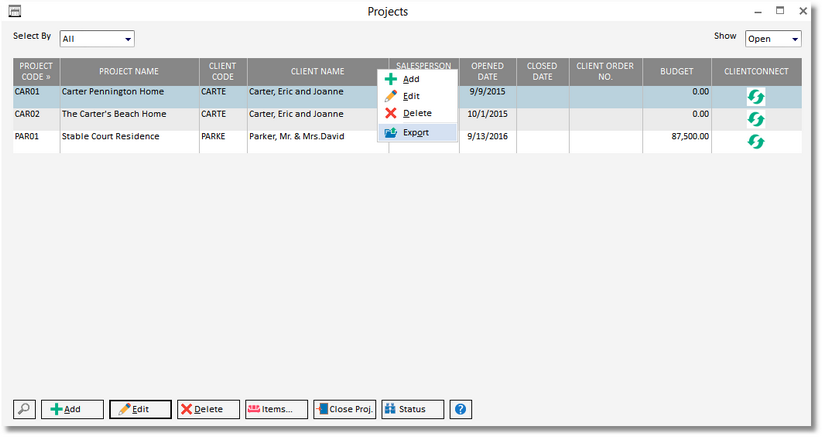
Task: Sort by Budget column header
Action: pyautogui.click(x=677, y=72)
